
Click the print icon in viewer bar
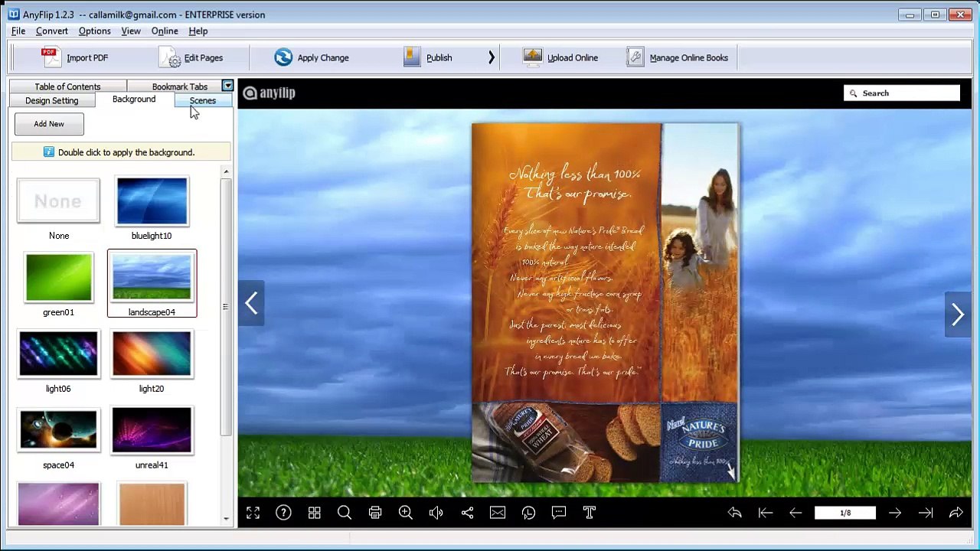[375, 513]
